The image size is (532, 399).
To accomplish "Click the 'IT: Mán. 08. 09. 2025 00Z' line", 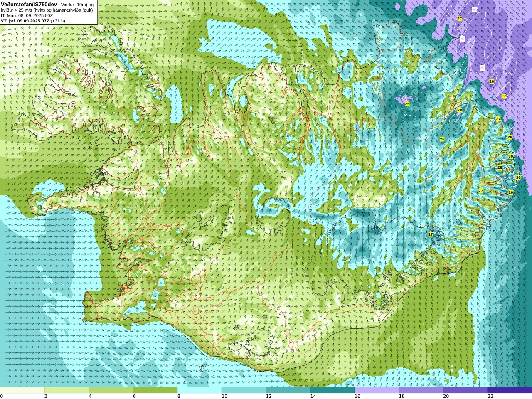I will (27, 15).
